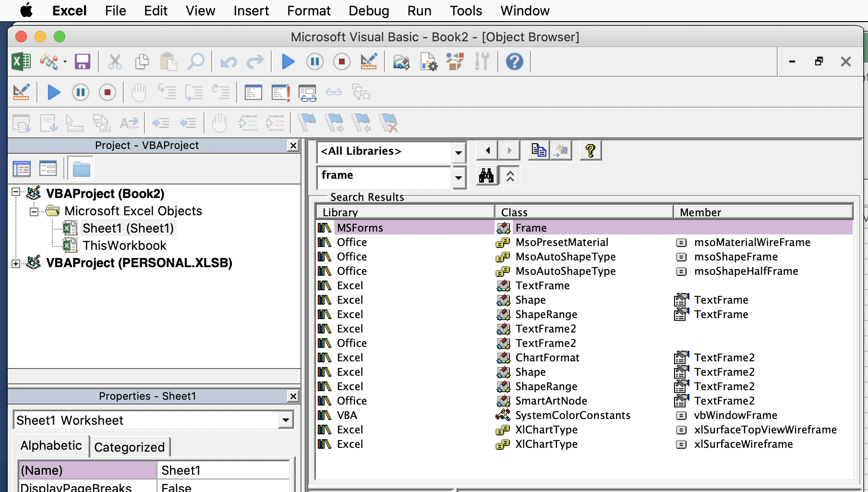Collapse the Microsoft Excel Objects folder

point(34,211)
